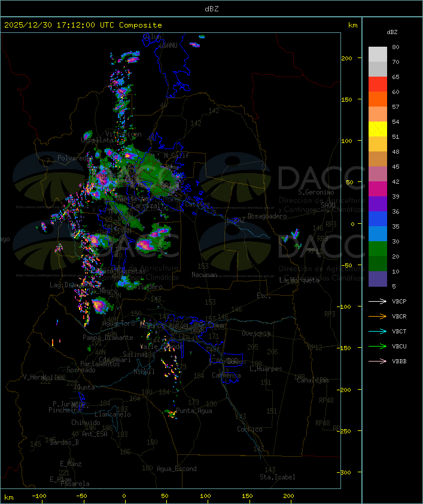Click the E_Manz map label

pyautogui.click(x=71, y=464)
